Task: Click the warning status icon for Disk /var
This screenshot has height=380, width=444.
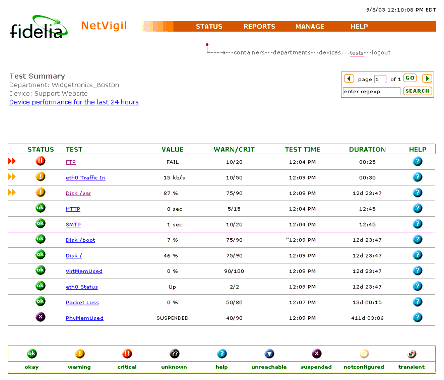Action: [x=40, y=192]
